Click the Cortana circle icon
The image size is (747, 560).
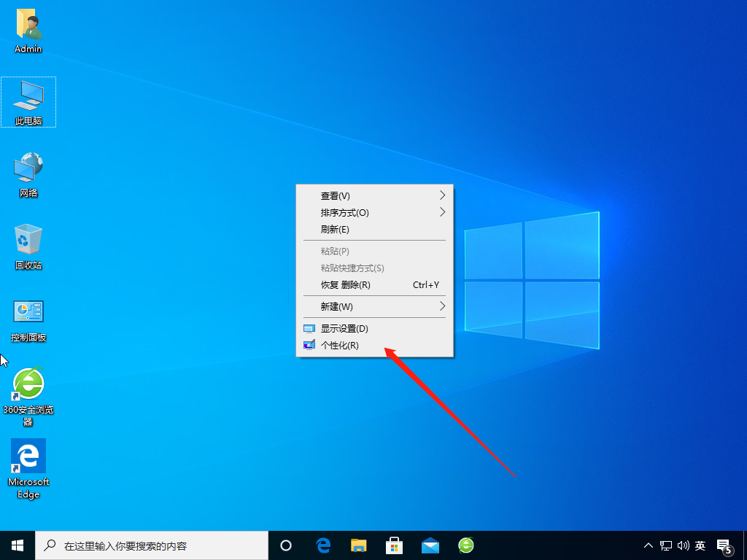[286, 545]
